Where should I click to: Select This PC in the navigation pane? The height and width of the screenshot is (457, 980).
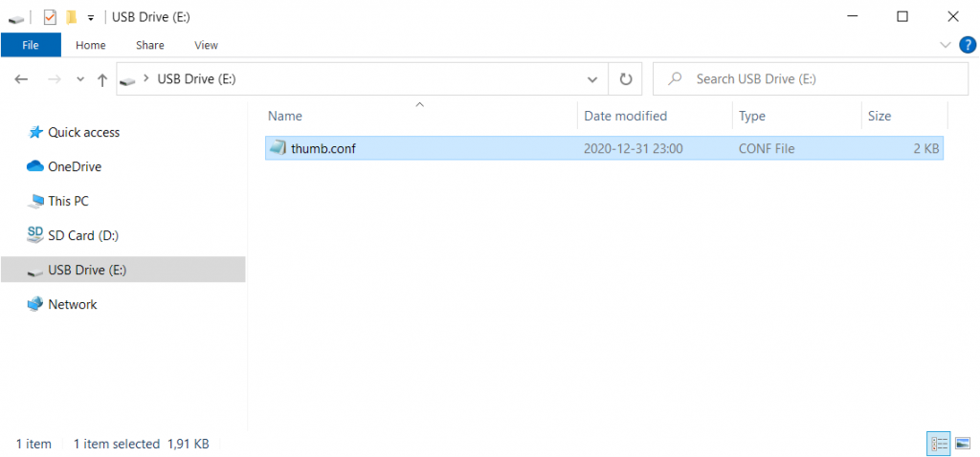(x=68, y=201)
